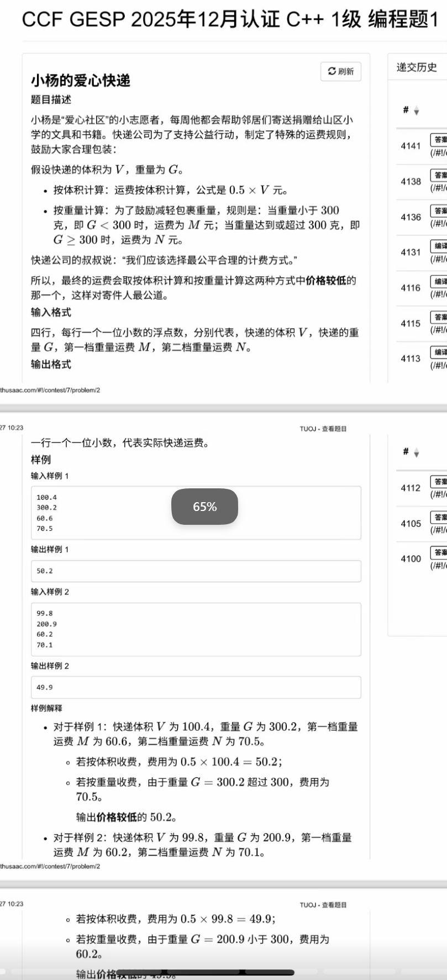Open the status badge for submission 4141
This screenshot has width=447, height=980.
439,140
